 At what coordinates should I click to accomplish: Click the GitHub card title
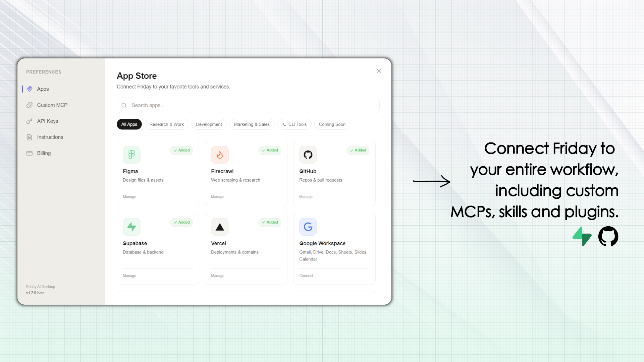point(308,171)
